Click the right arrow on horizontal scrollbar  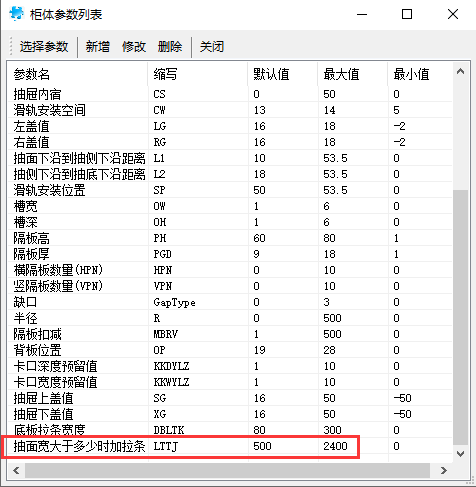[x=444, y=470]
